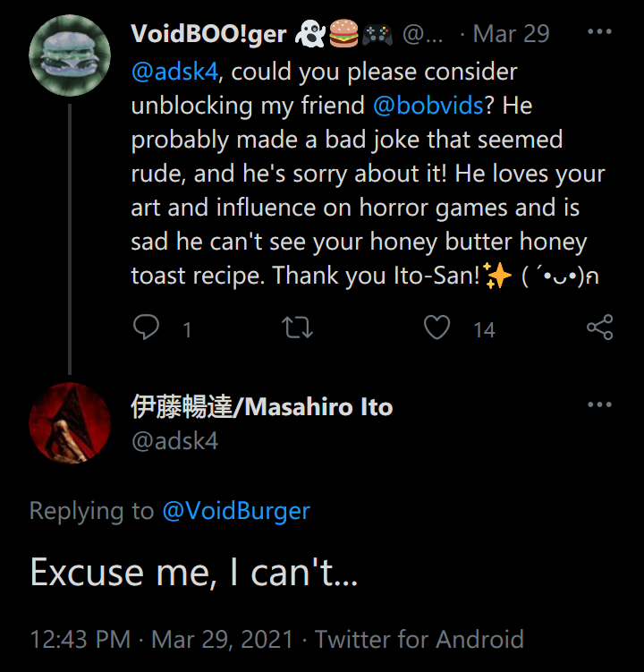Click the reply count number 1
644x672 pixels.
click(187, 330)
